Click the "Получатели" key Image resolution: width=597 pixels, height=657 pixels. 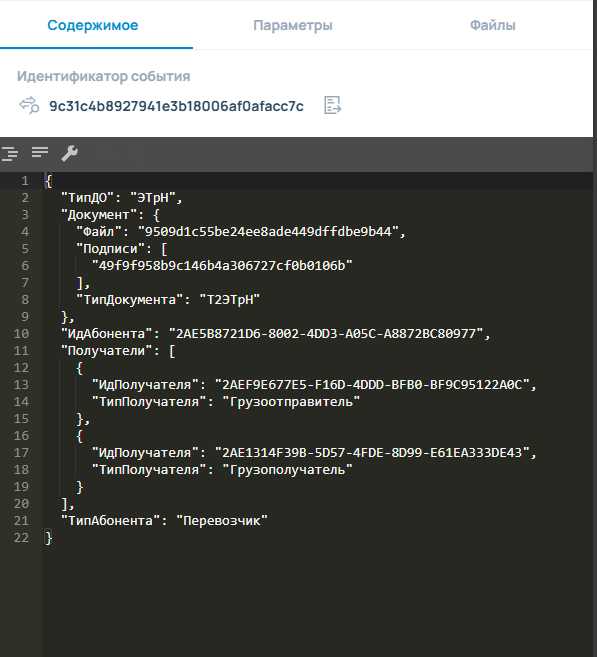[x=106, y=350]
